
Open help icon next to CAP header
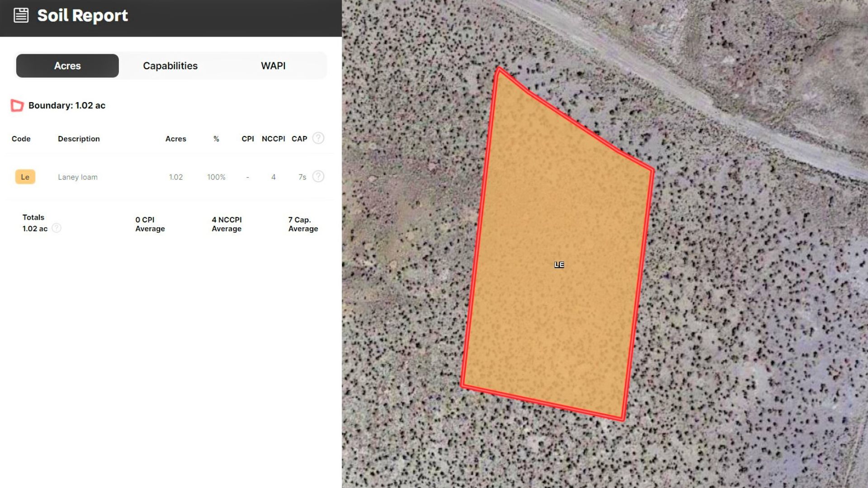tap(318, 138)
